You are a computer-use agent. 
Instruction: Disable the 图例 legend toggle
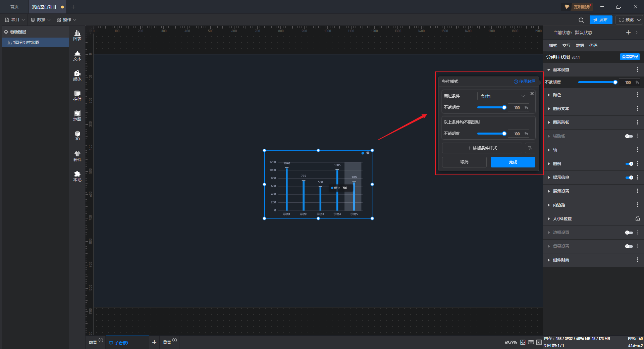click(x=629, y=164)
